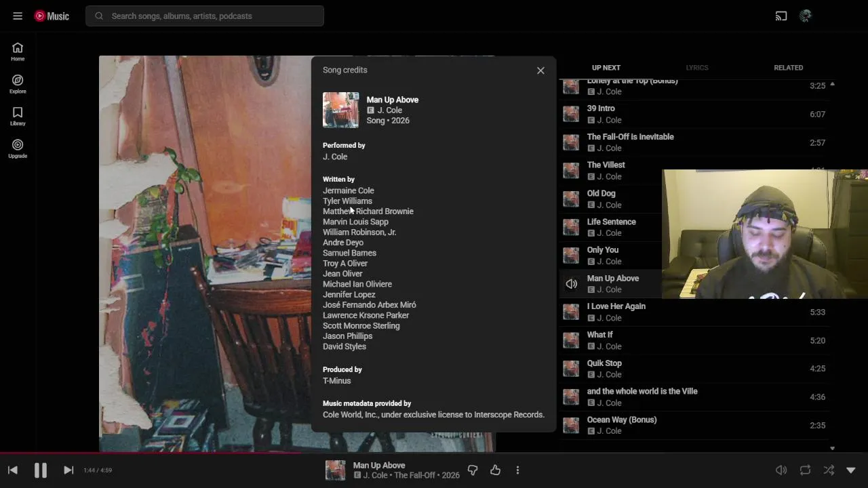Click Song credits dialog title
Screen dimensions: 868x488
coord(345,70)
